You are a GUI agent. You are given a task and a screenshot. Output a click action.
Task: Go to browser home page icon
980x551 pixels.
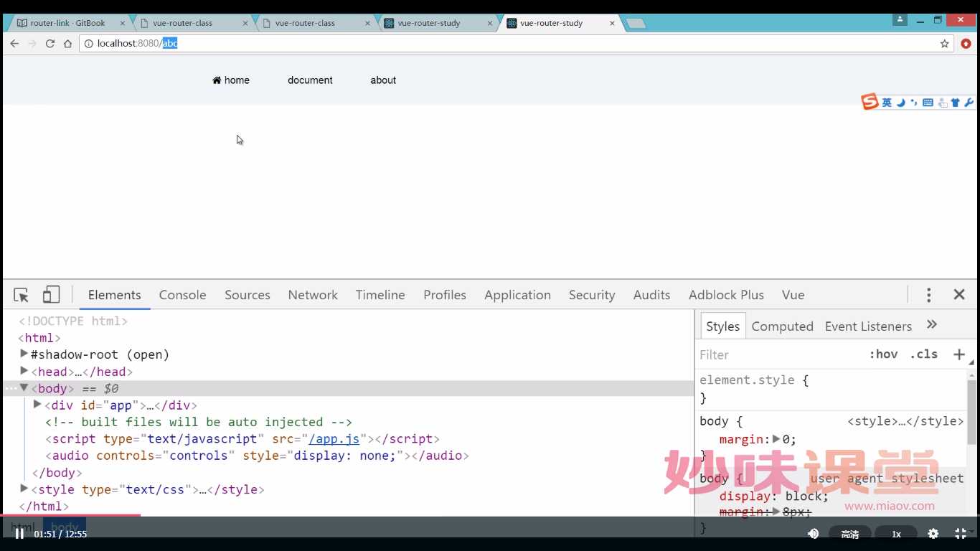[x=67, y=44]
